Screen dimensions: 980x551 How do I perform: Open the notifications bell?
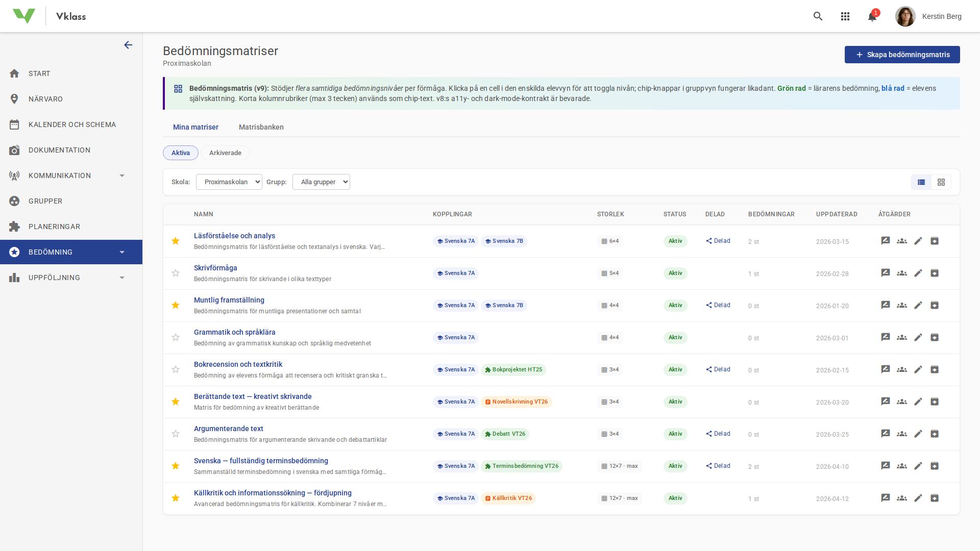[872, 16]
